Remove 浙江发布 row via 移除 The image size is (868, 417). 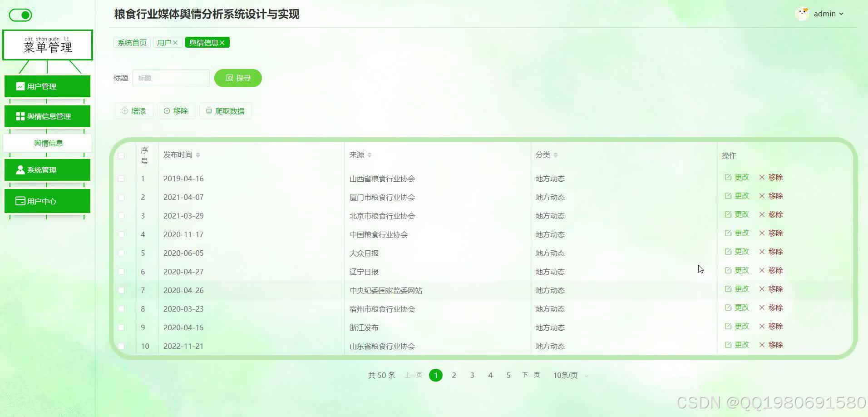tap(771, 326)
